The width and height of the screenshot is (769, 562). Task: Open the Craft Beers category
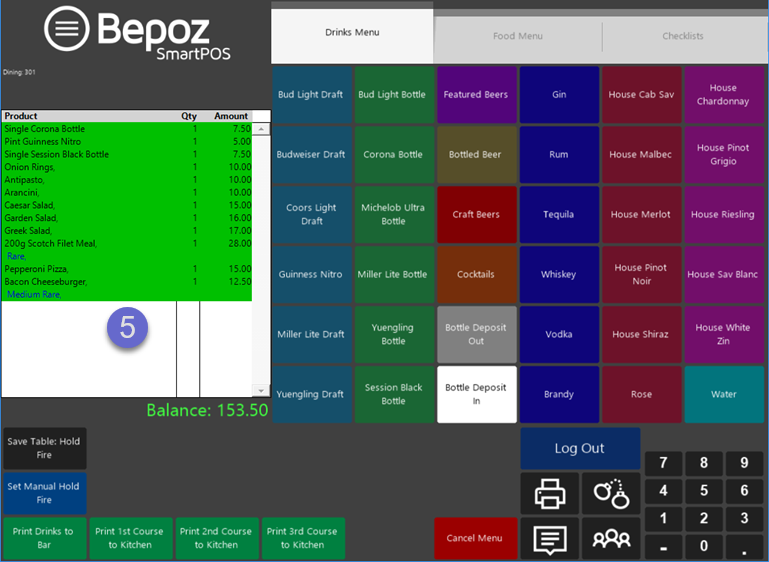click(477, 214)
